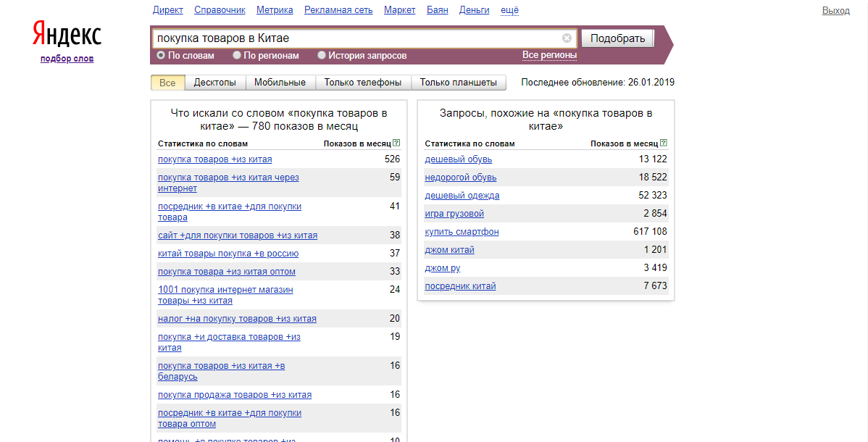Click the 'Подобрать' button
This screenshot has width=868, height=442.
(x=618, y=38)
